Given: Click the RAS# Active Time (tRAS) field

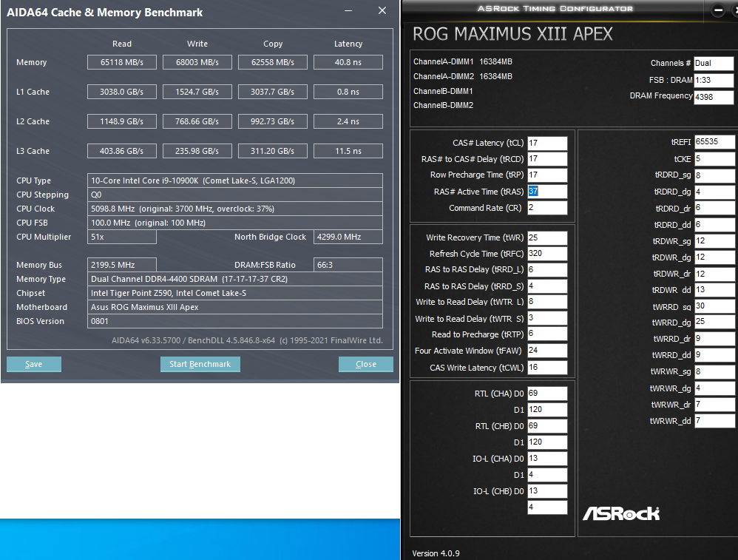Looking at the screenshot, I should pos(547,192).
